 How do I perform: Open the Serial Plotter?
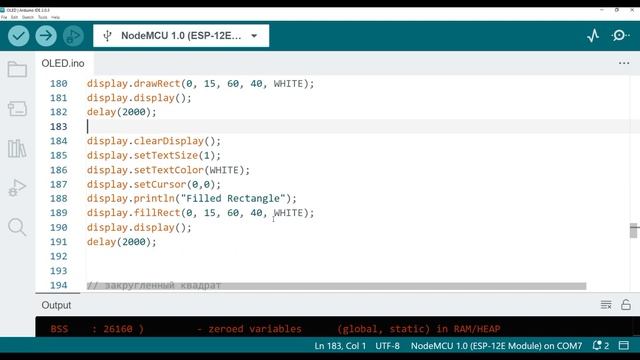point(593,36)
